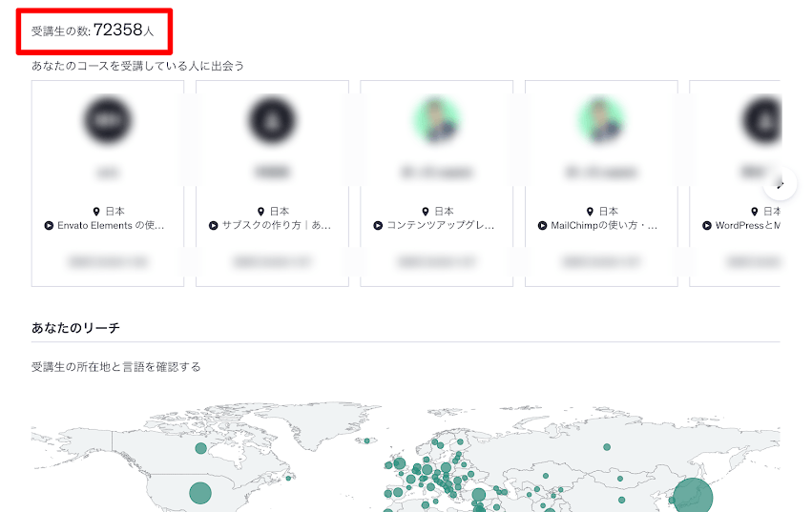
Task: Click play icon beside コンテンツアップグレ
Action: pos(378,226)
